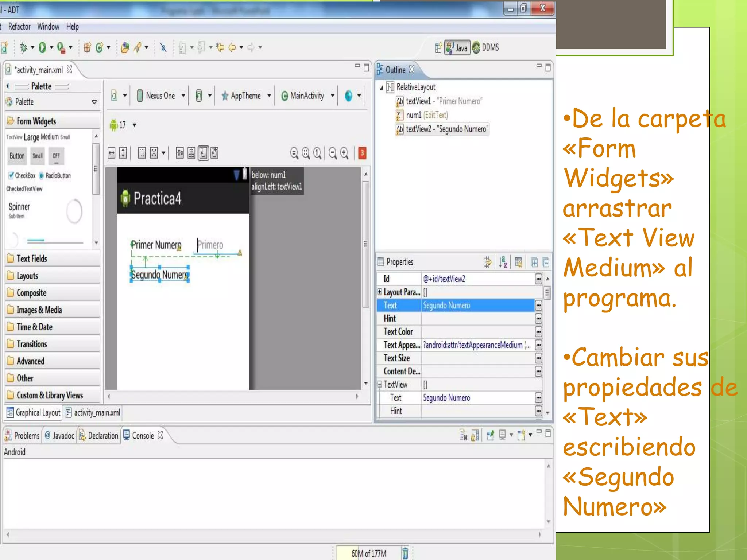Click the zoom to 100% icon
This screenshot has width=747, height=560.
point(318,153)
